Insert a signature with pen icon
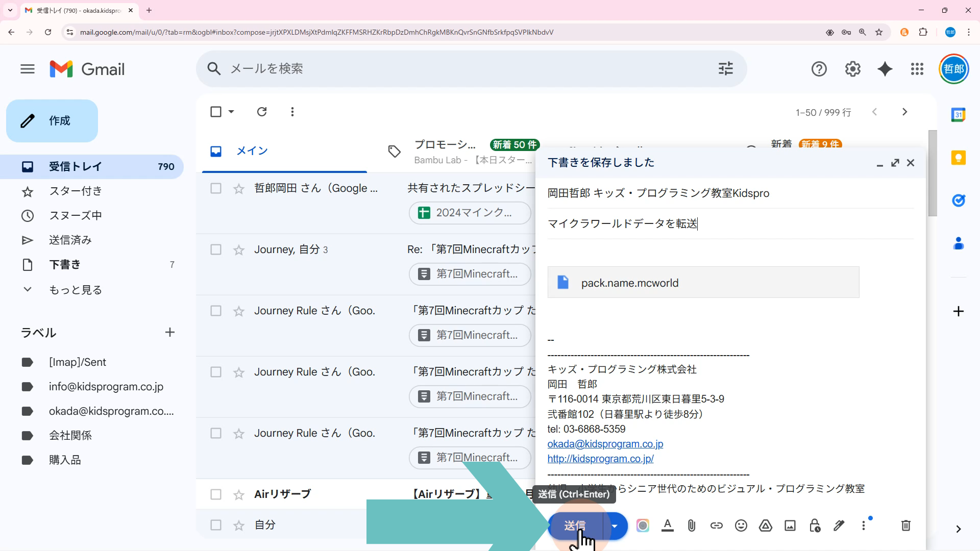The height and width of the screenshot is (551, 980). click(839, 525)
